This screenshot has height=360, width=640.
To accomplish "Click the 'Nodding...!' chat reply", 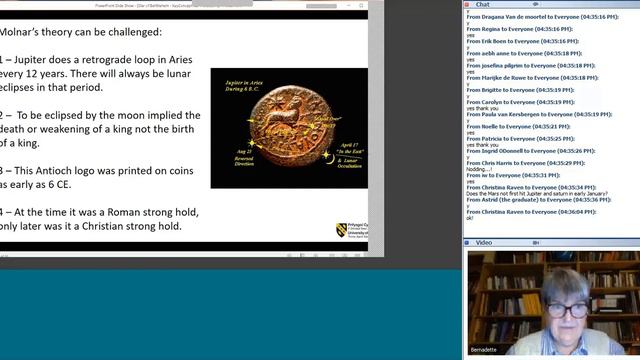I will coord(479,169).
